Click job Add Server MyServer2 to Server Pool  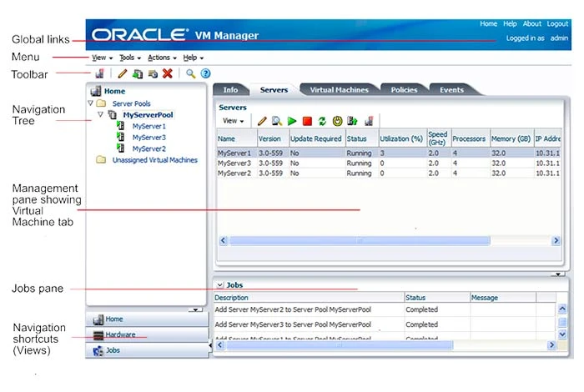pos(293,309)
